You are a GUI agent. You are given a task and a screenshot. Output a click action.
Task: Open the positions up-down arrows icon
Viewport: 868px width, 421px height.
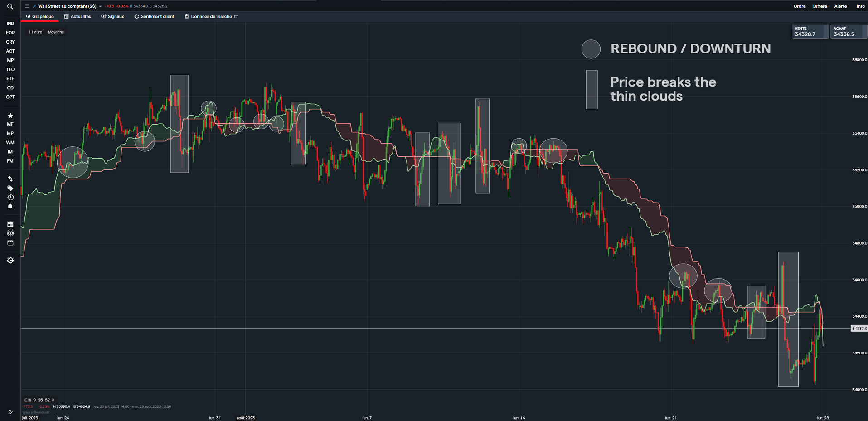pos(10,179)
